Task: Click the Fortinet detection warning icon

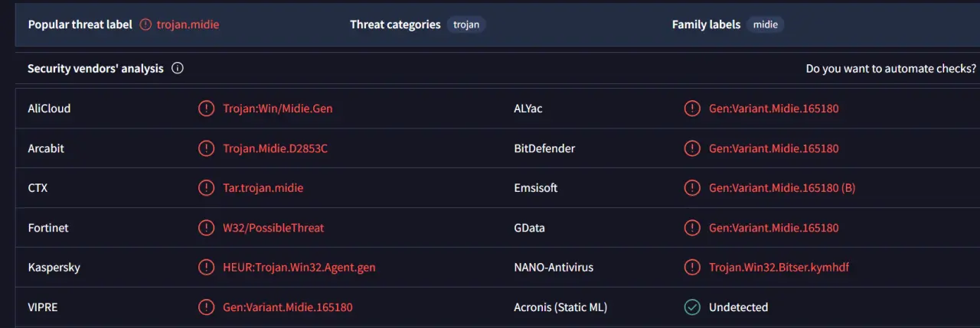Action: [x=206, y=228]
